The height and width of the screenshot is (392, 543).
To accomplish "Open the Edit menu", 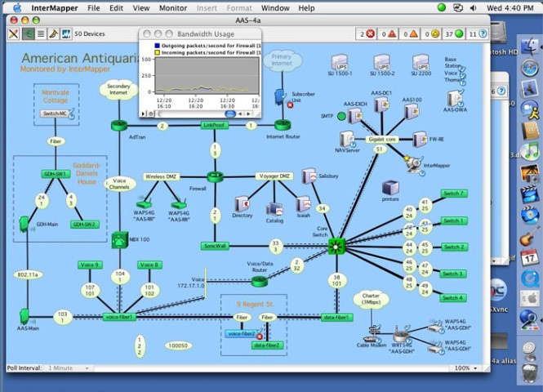I will pyautogui.click(x=116, y=7).
